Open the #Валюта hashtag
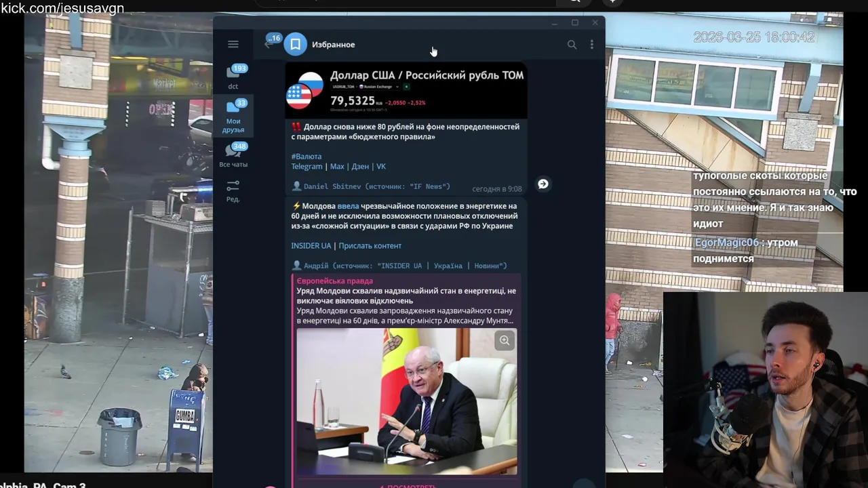 (307, 157)
